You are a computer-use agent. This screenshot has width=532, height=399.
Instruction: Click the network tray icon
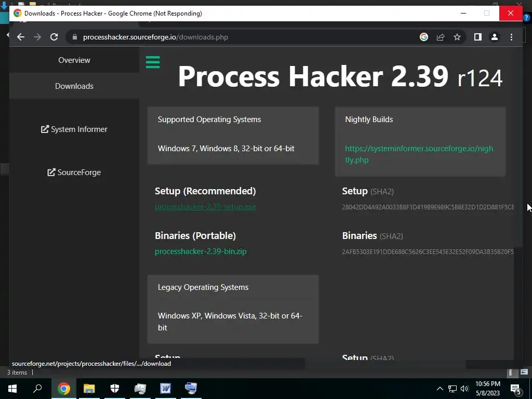(453, 389)
